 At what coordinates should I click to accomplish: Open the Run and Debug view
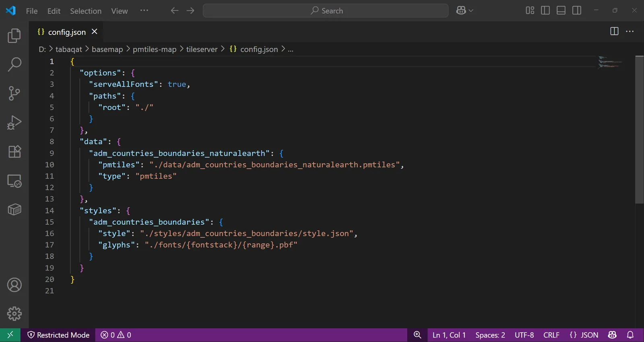coord(14,122)
